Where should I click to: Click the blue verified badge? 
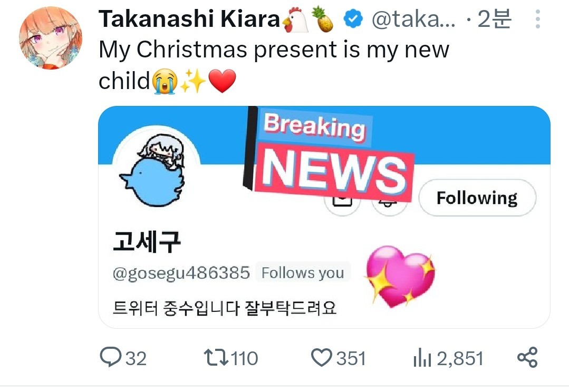tap(353, 19)
